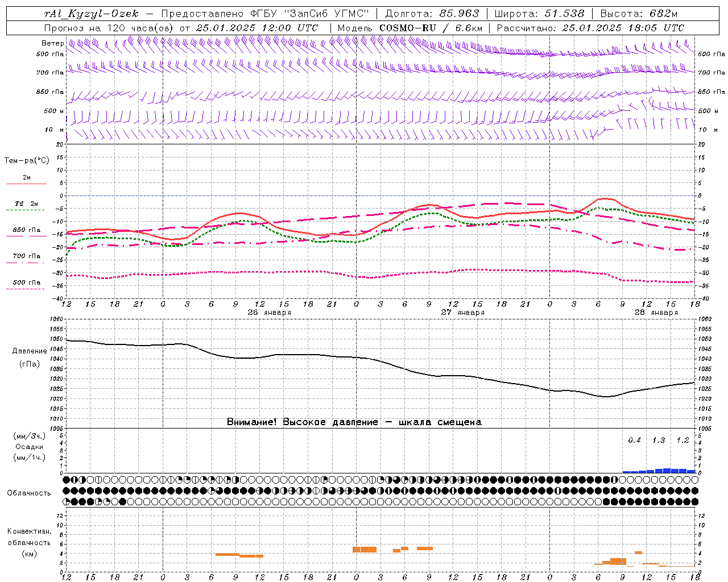This screenshot has width=728, height=582.
Task: Click the forecast period text Прогноз на 120 часа(ов)
Action: pos(109,28)
